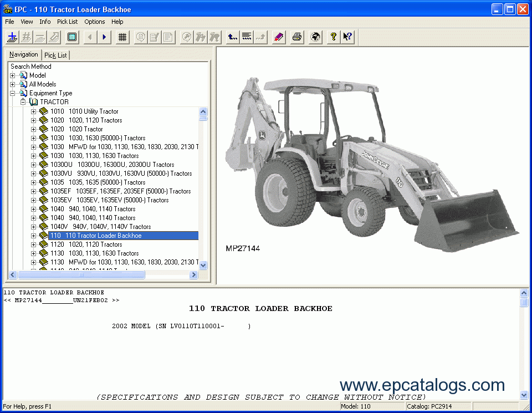The width and height of the screenshot is (532, 413).
Task: Go to previous page with left arrow
Action: point(90,37)
